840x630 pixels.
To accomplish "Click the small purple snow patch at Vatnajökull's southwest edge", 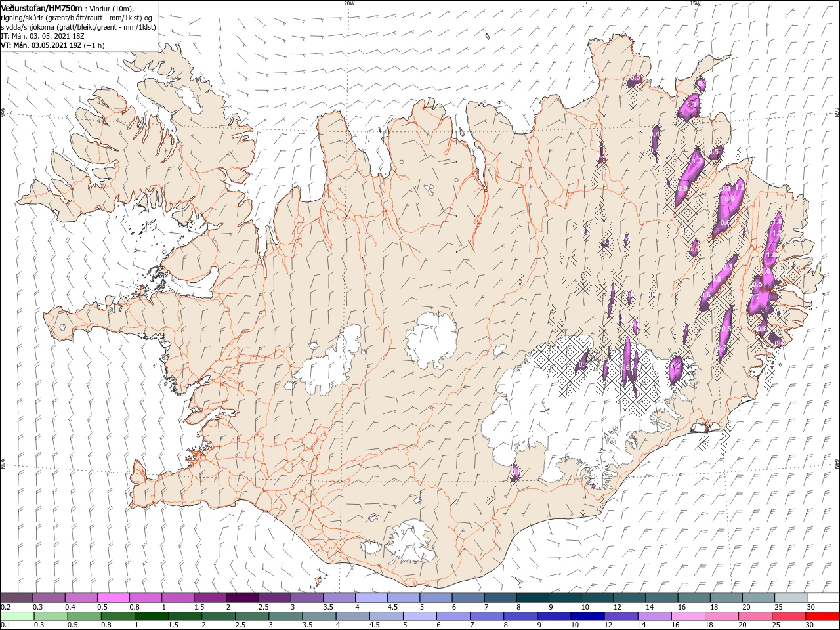I will 515,472.
